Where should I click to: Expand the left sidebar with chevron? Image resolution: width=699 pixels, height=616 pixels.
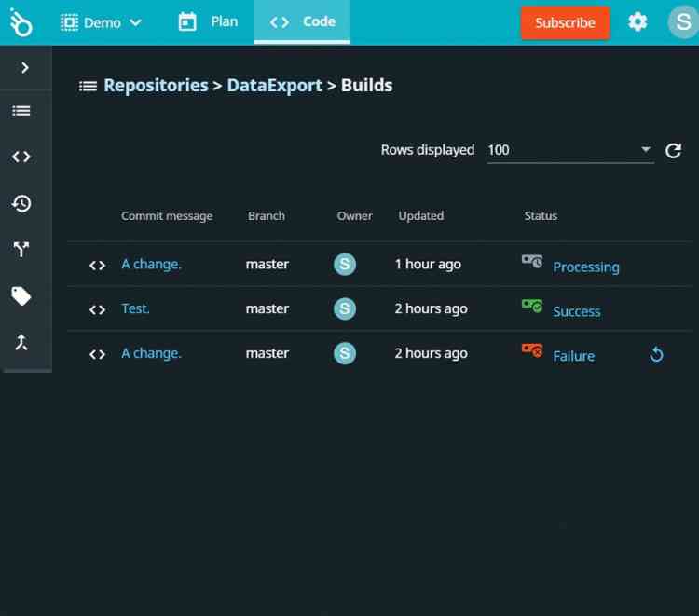25,68
